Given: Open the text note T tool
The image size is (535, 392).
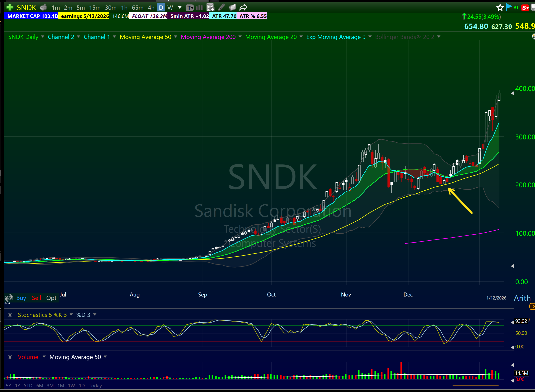Looking at the screenshot, I should [189, 8].
